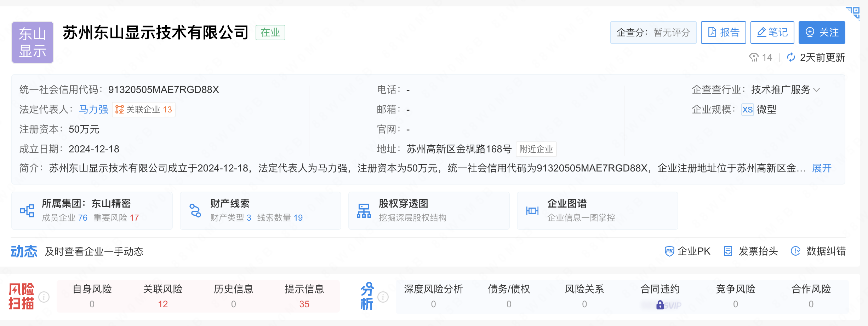This screenshot has height=326, width=868.
Task: Open the 企业图谱 company graph icon
Action: tap(532, 210)
